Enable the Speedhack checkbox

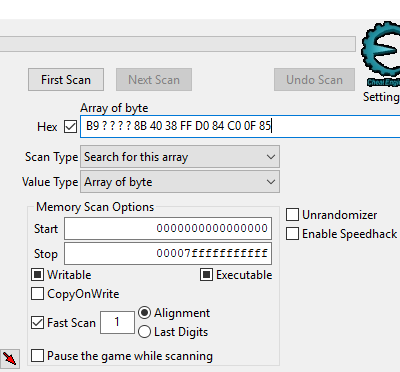point(292,234)
